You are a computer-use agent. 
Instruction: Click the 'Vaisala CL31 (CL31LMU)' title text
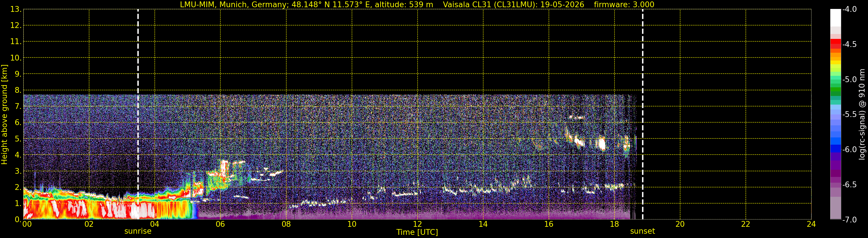[490, 5]
